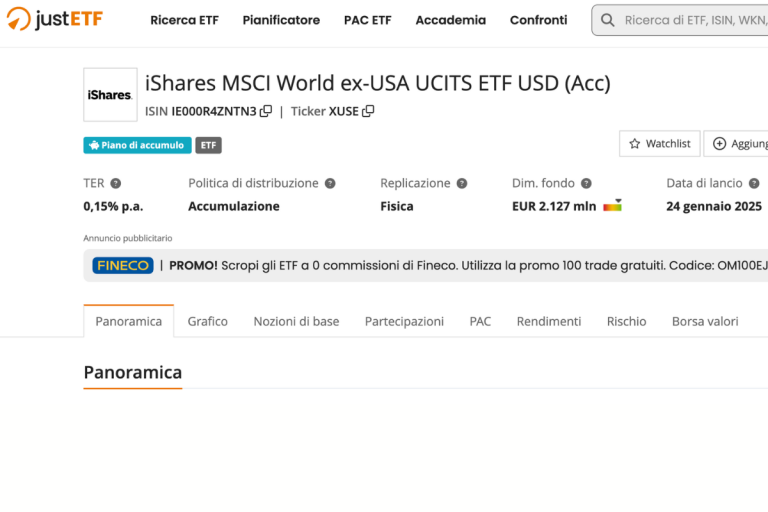
Task: Click the search magnifier icon
Action: (x=607, y=20)
